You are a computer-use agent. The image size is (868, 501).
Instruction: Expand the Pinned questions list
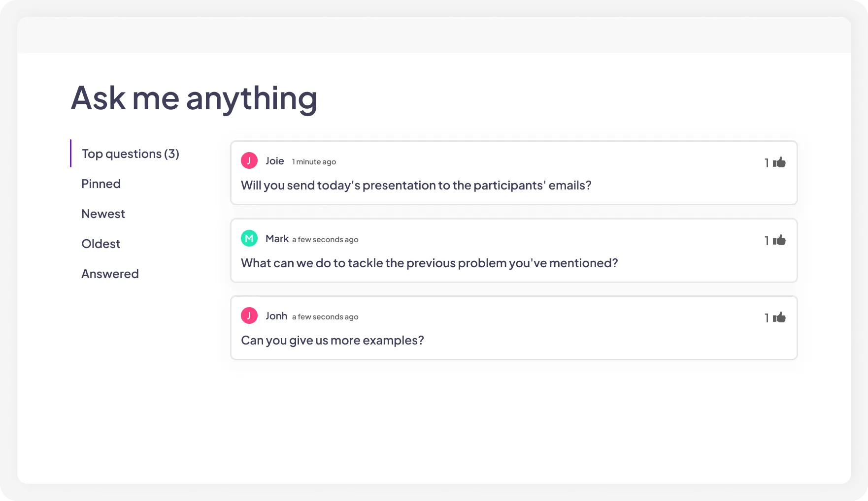tap(100, 184)
